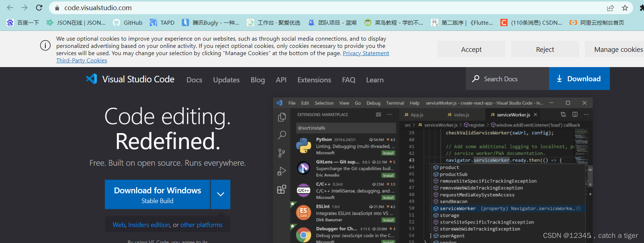
Task: Reject optional cookies
Action: coord(545,49)
